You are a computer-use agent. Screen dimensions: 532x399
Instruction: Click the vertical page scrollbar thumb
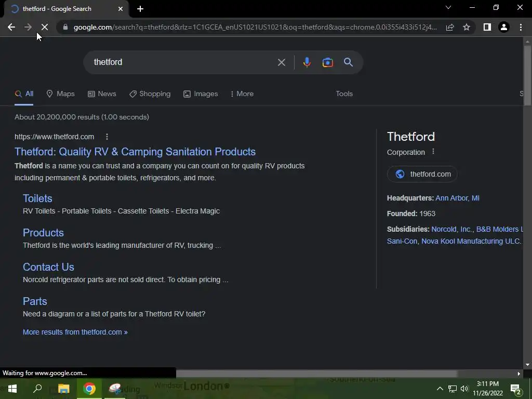[527, 75]
